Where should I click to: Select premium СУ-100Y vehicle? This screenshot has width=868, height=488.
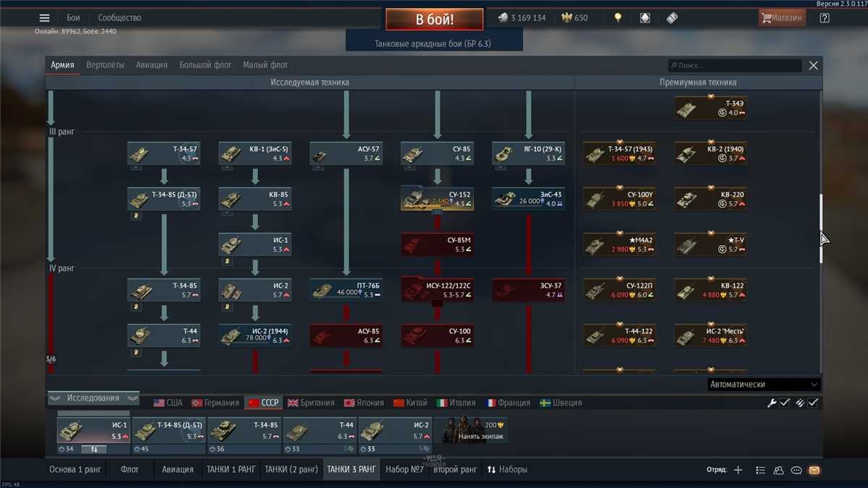620,199
